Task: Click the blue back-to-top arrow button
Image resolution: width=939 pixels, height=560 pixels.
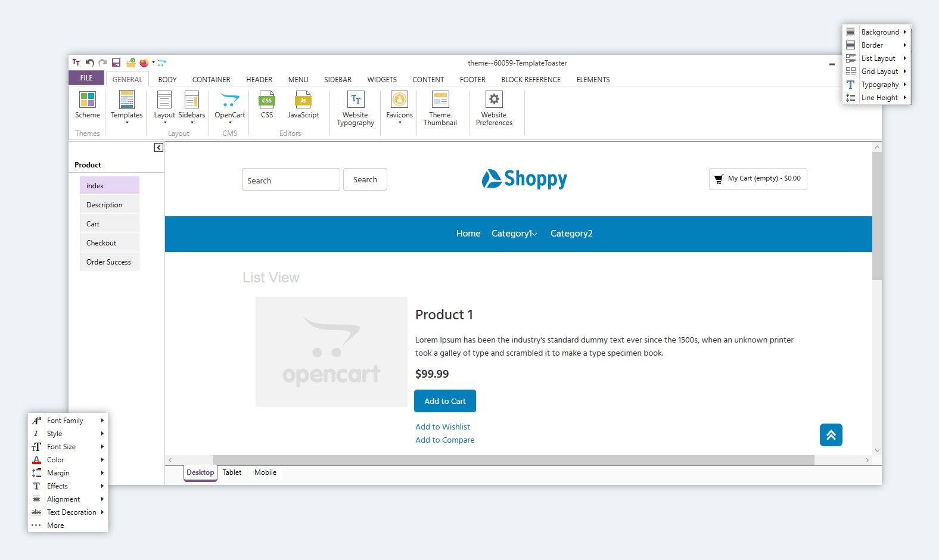Action: pos(831,435)
